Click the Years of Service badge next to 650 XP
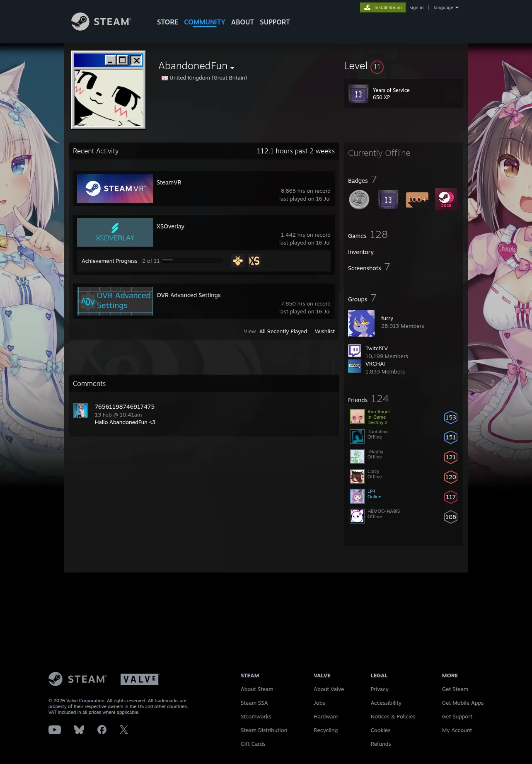 coord(358,94)
